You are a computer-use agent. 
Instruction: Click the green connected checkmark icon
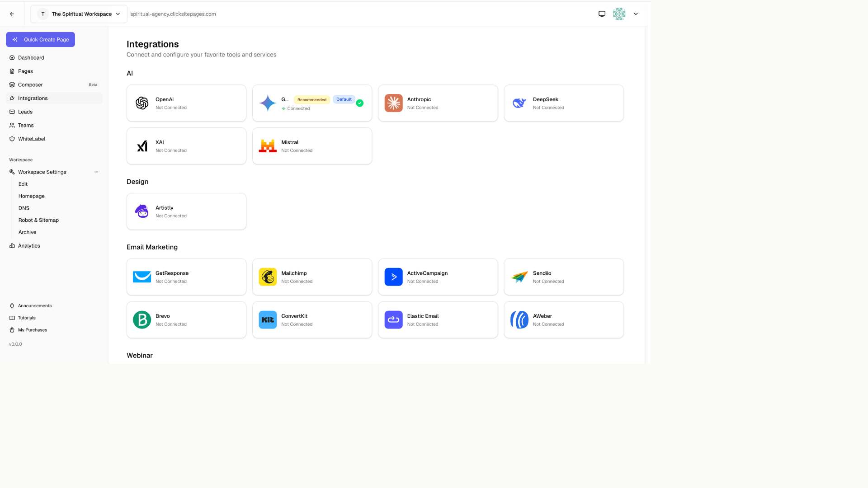tap(360, 103)
